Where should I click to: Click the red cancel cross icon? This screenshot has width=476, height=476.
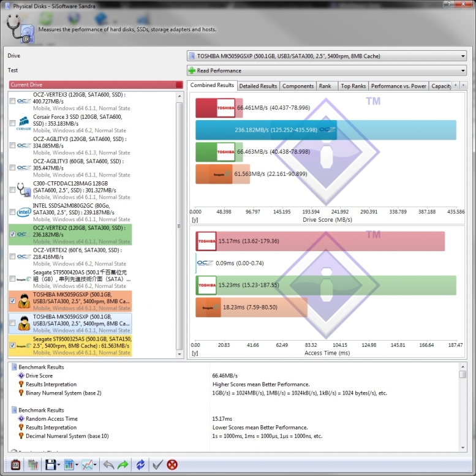(172, 465)
